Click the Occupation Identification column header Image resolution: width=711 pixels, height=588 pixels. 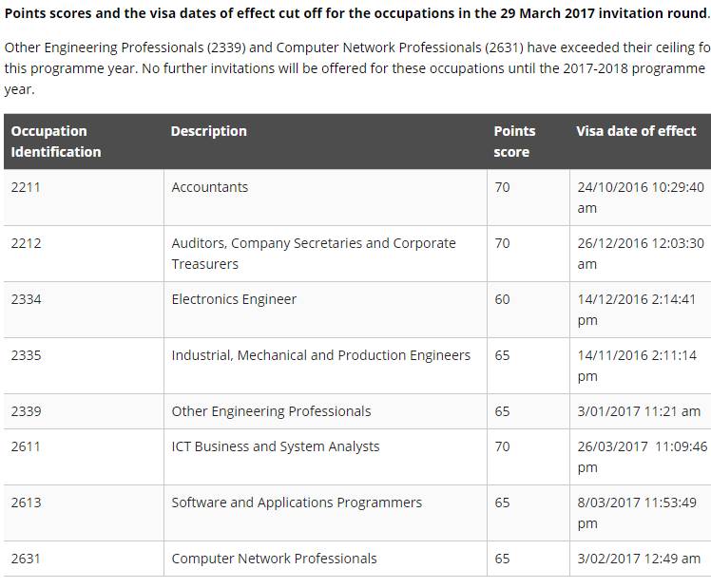pyautogui.click(x=55, y=142)
